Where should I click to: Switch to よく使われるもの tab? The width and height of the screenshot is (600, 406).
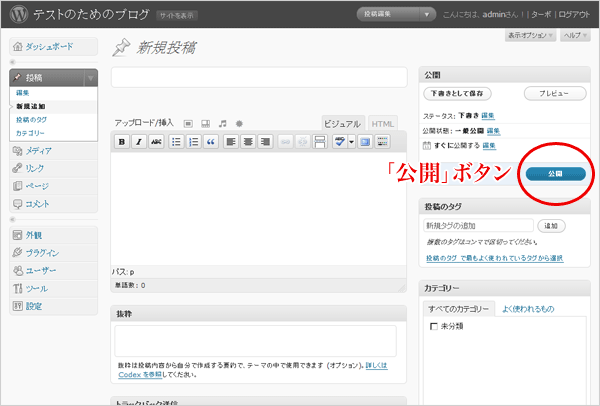pyautogui.click(x=528, y=309)
